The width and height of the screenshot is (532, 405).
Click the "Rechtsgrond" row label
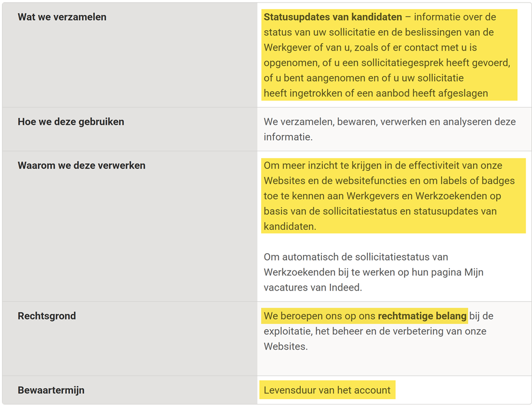point(47,316)
